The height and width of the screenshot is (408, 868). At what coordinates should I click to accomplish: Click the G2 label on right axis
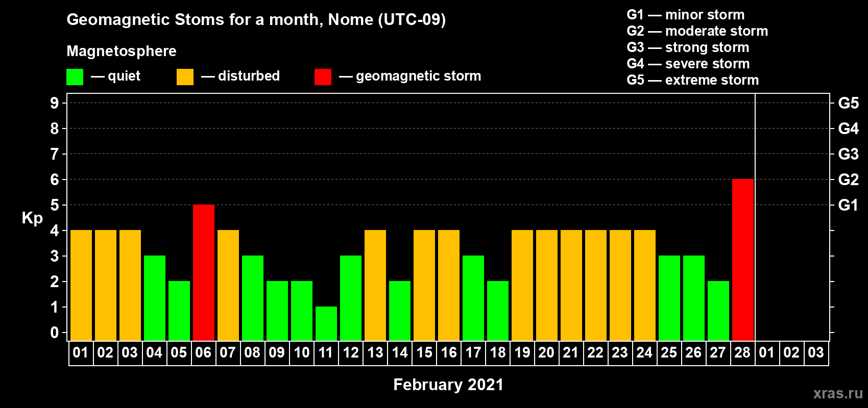(848, 180)
